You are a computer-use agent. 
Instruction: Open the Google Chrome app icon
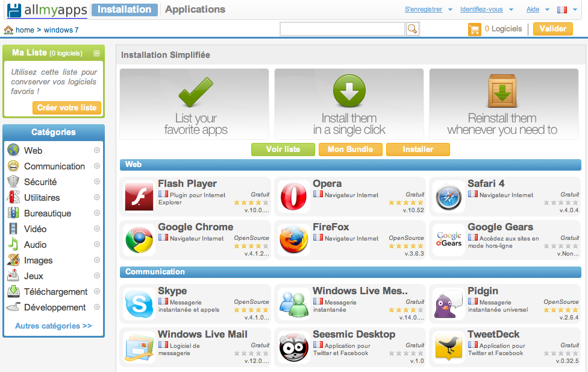pyautogui.click(x=139, y=240)
